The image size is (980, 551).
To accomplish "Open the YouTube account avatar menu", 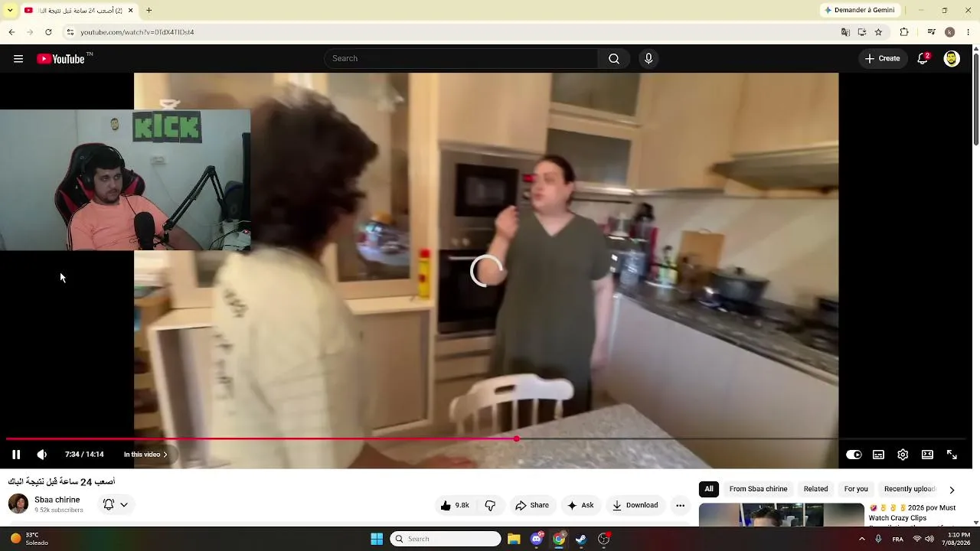I will 952,59.
